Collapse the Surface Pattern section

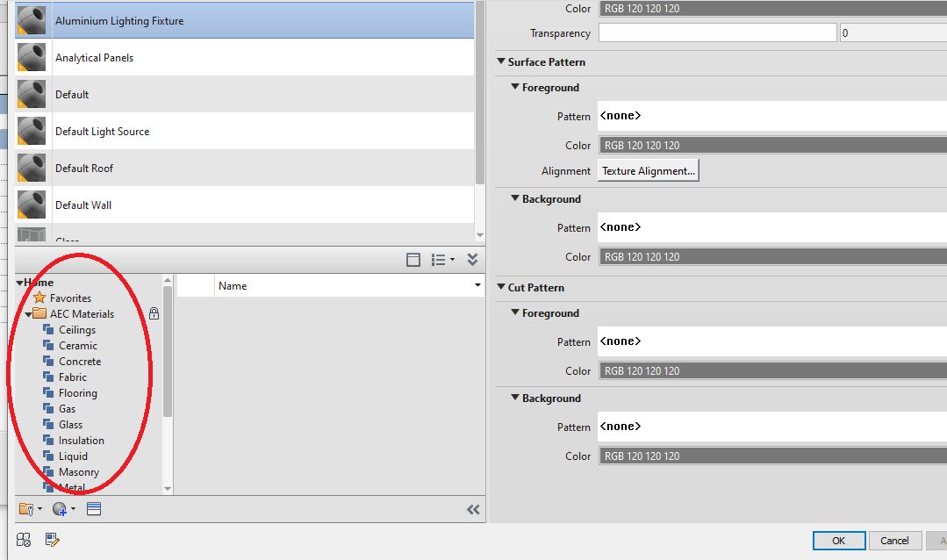[x=500, y=61]
